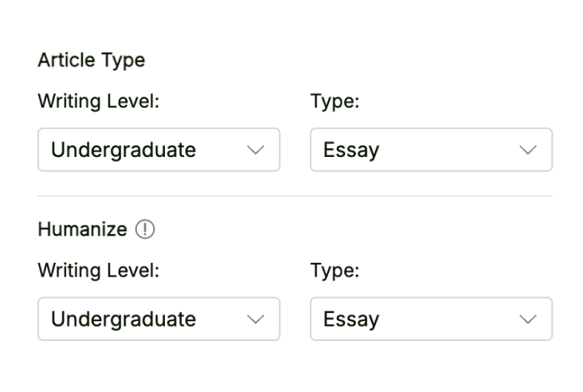The height and width of the screenshot is (392, 583).
Task: Click "Type:" label in Humanize section
Action: (x=335, y=271)
